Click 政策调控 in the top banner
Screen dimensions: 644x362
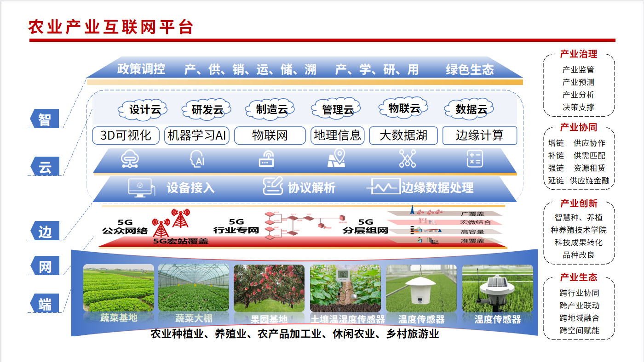coord(141,69)
